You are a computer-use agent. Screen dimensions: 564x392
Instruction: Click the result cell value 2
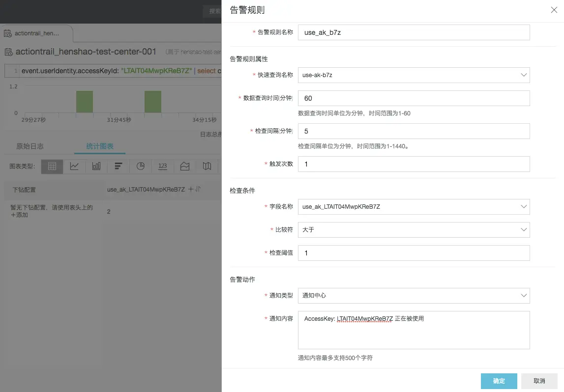point(109,212)
